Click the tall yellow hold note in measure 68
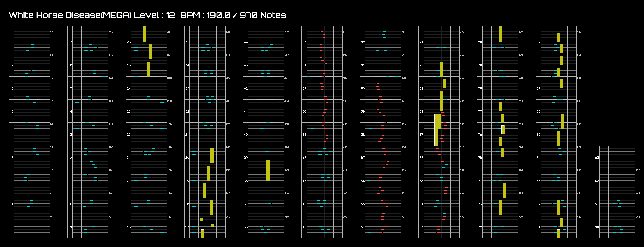Viewport: 644px width, 247px height. pyautogui.click(x=442, y=101)
